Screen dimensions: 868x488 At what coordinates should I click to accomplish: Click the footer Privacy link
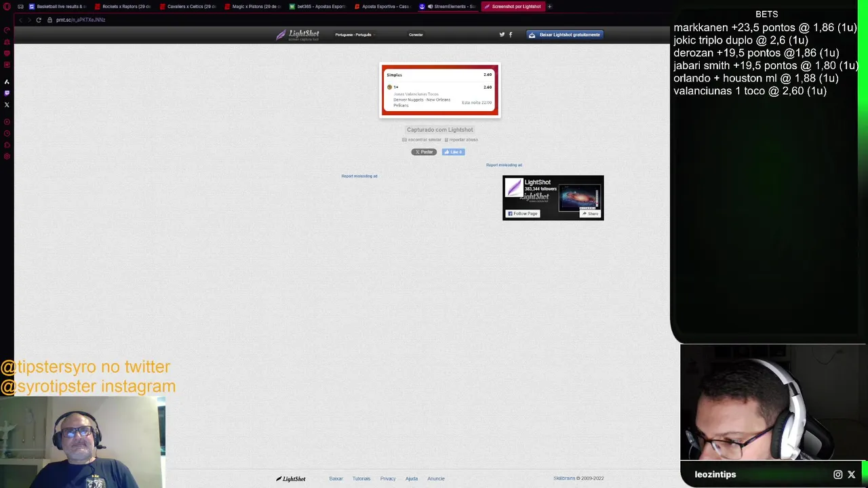(x=388, y=479)
